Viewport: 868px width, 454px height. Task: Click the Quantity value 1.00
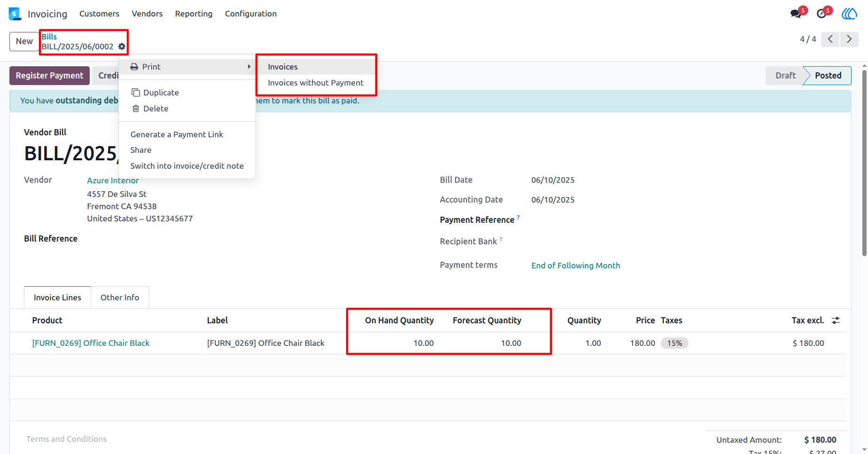tap(593, 343)
